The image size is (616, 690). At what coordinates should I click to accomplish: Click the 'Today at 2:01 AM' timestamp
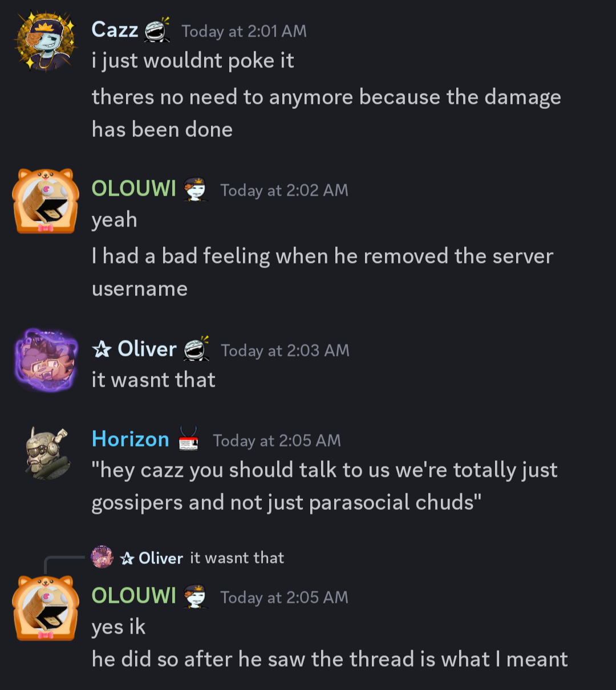(244, 31)
